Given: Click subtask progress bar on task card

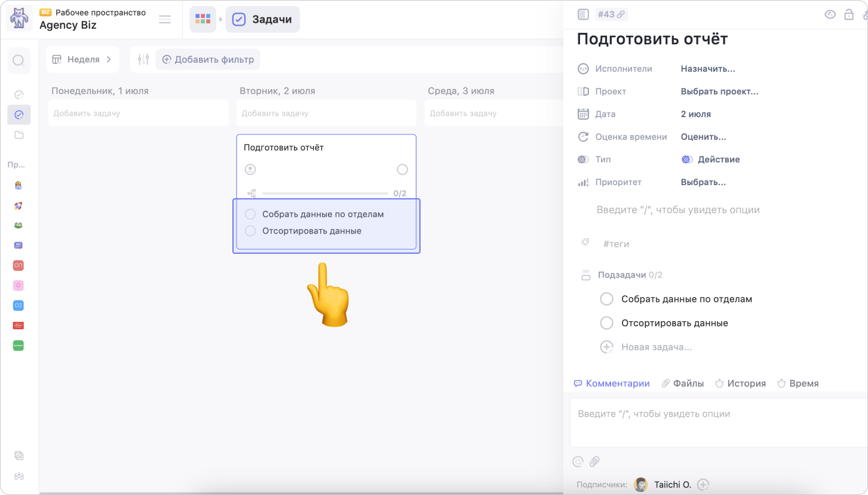Looking at the screenshot, I should tap(325, 193).
